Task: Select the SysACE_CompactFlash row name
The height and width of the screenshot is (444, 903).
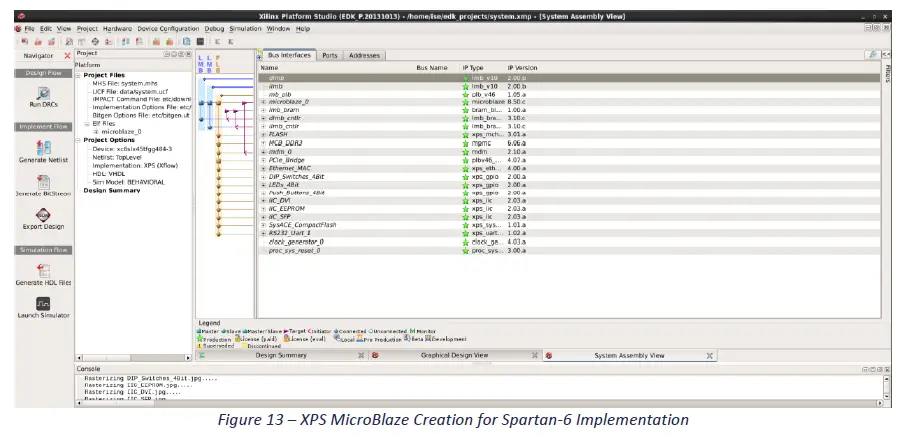Action: click(x=302, y=225)
